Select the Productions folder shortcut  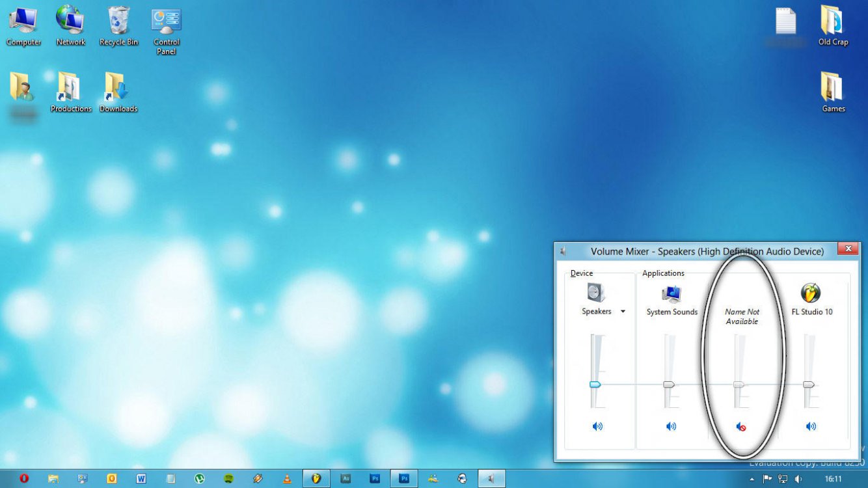click(71, 92)
